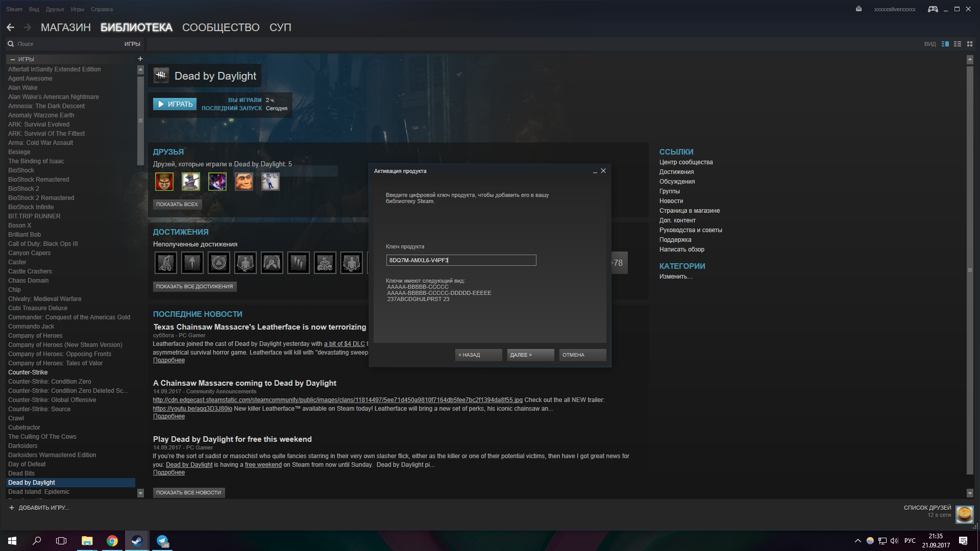The width and height of the screenshot is (980, 551).
Task: Open the Вид menu
Action: pos(34,9)
